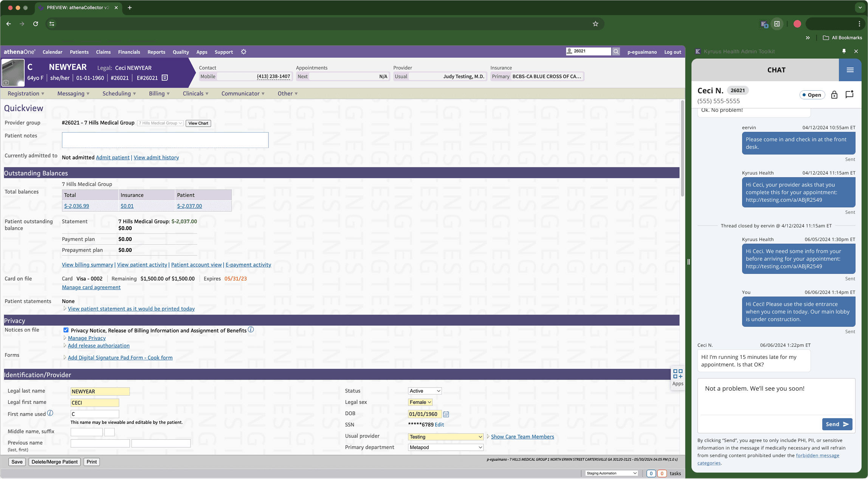Go back in browser history
The height and width of the screenshot is (479, 868).
point(8,24)
